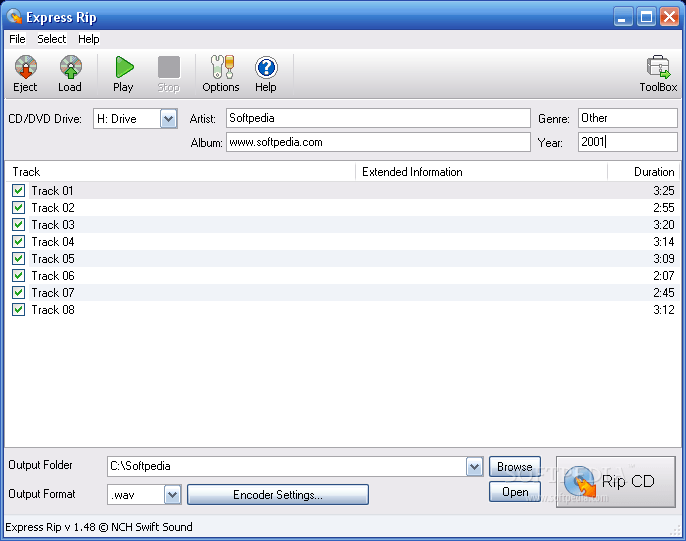The width and height of the screenshot is (686, 541).
Task: Click the Load disc icon
Action: coord(70,67)
